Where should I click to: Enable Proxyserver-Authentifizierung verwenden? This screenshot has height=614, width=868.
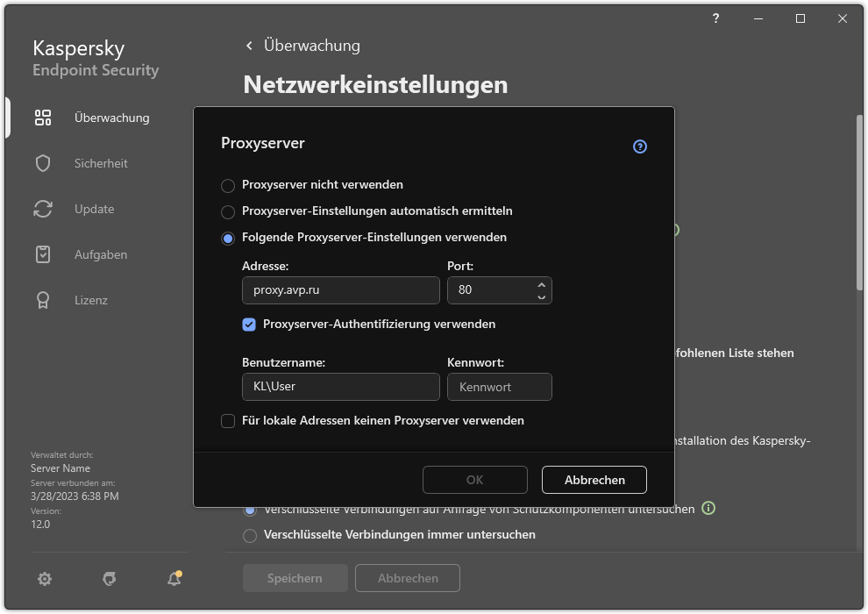pyautogui.click(x=249, y=325)
